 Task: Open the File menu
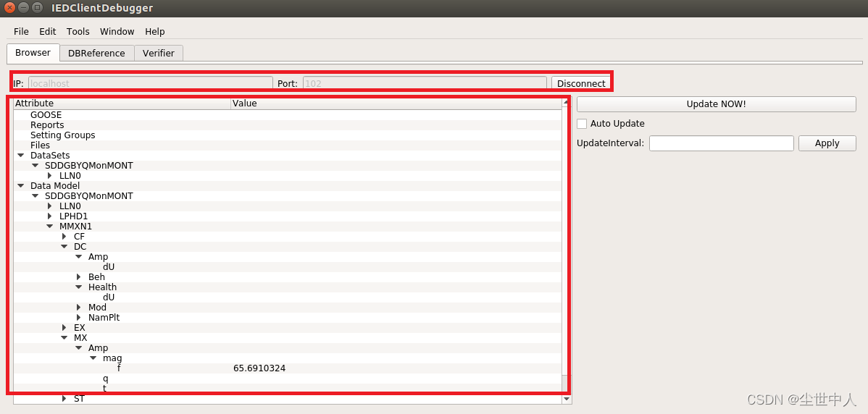[21, 32]
